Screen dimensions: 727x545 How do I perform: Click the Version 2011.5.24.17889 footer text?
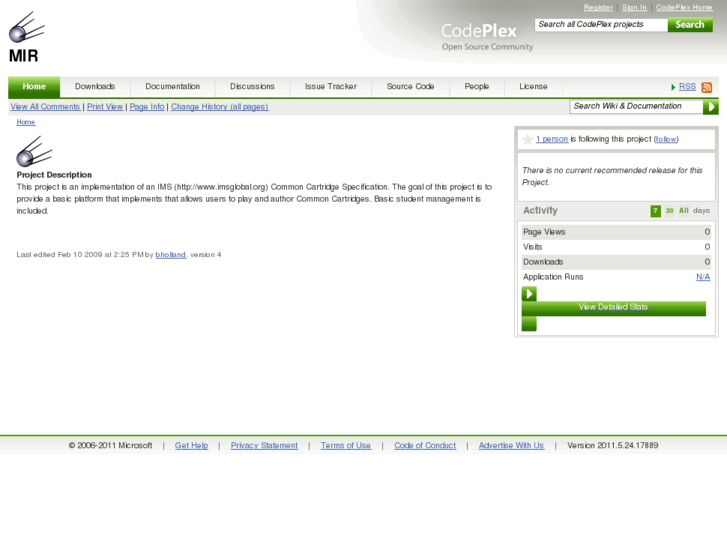612,445
